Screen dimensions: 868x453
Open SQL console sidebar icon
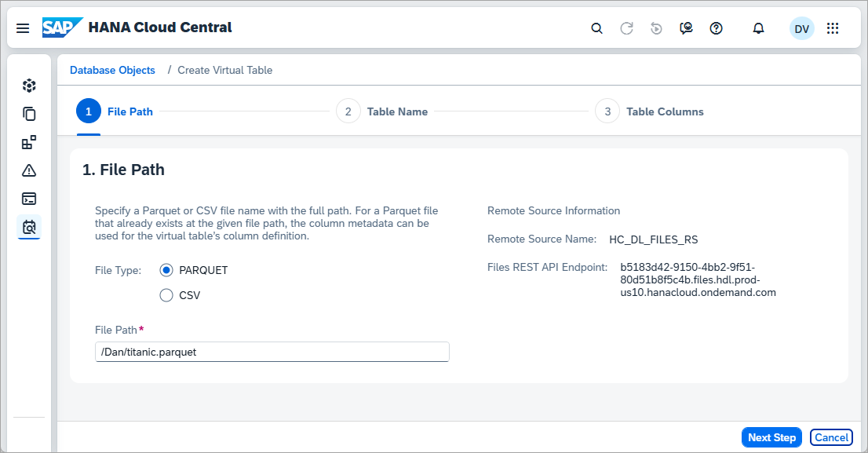(29, 199)
